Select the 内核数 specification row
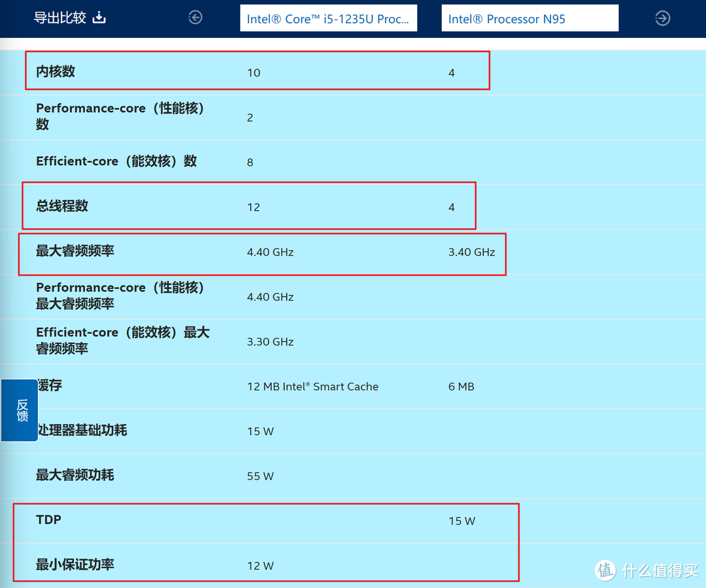706x588 pixels. [54, 71]
